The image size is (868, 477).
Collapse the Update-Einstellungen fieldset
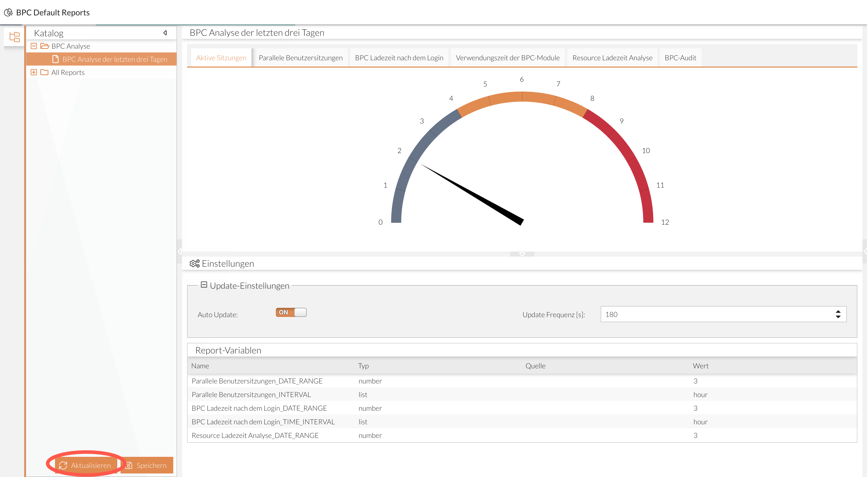pos(204,285)
